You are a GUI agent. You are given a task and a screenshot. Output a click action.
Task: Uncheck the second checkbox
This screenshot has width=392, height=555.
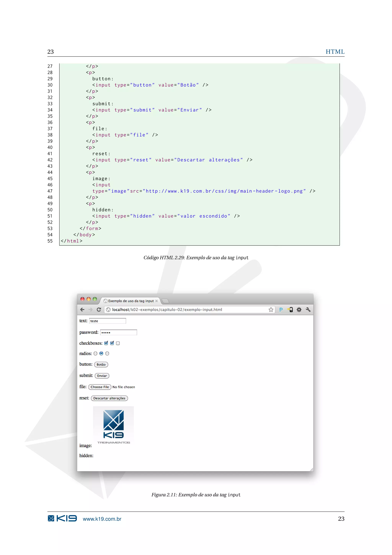[x=112, y=343]
